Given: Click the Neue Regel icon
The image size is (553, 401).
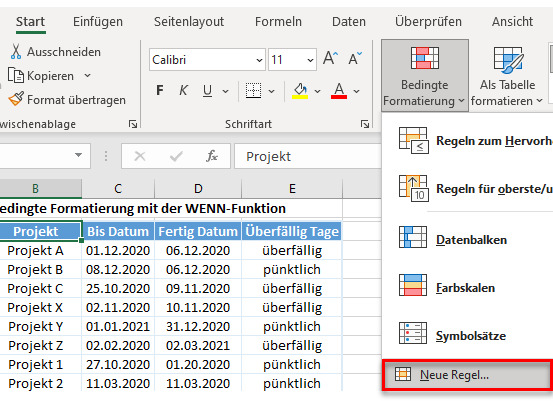Looking at the screenshot, I should click(403, 374).
